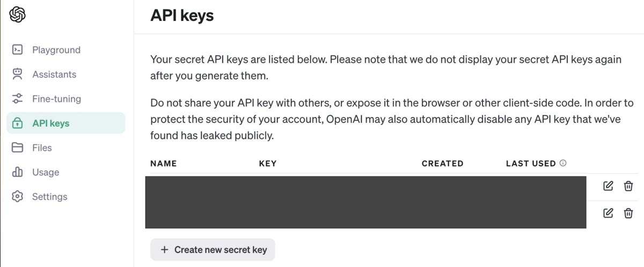Click the info icon beside LAST USED
Screen dimensions: 644x267
[563, 163]
